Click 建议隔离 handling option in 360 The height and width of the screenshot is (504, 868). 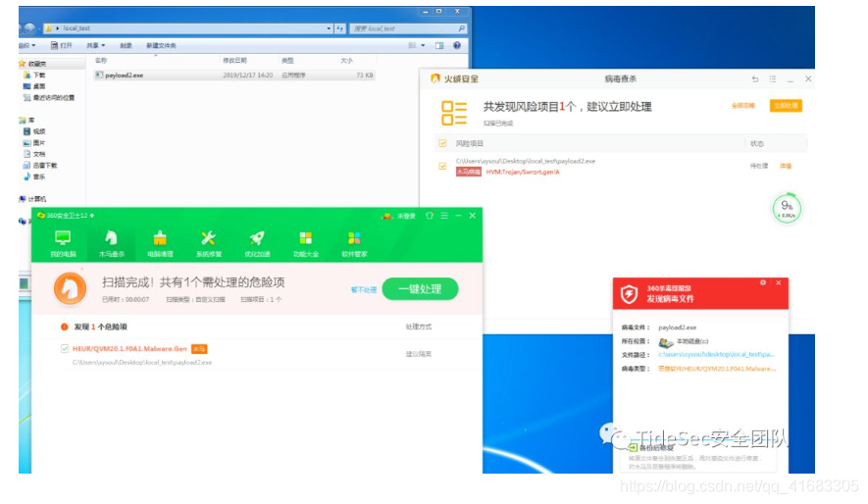[419, 354]
